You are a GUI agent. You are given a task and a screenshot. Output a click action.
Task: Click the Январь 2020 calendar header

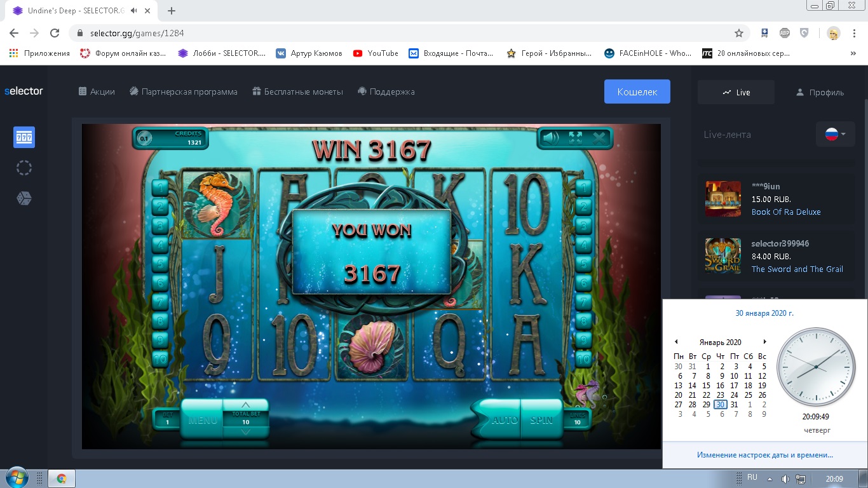pos(720,342)
